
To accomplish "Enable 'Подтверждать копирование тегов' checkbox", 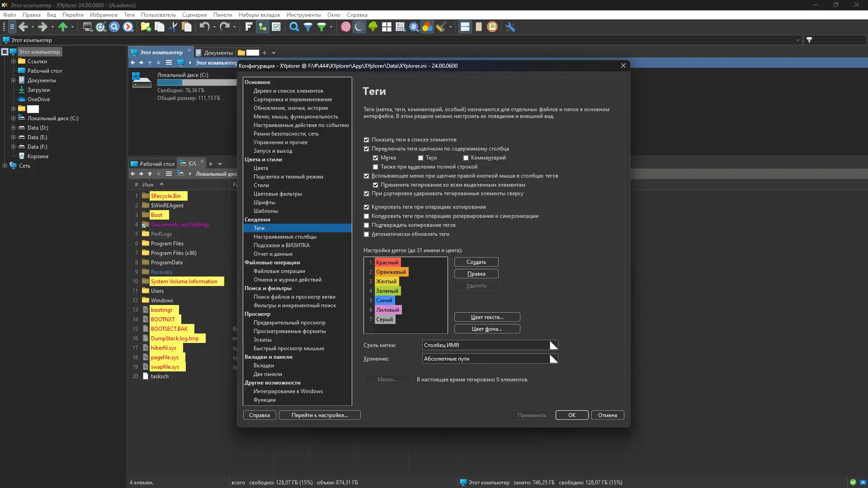I will (367, 225).
